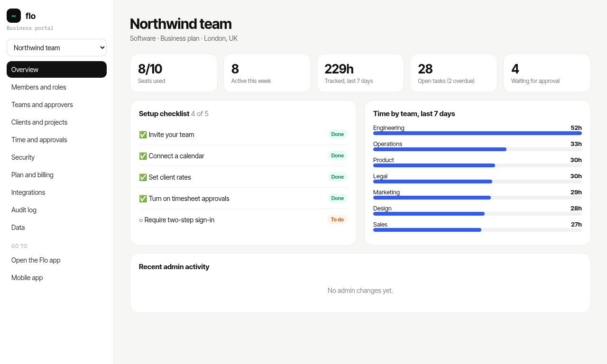Select the Set client rates item

[243, 177]
